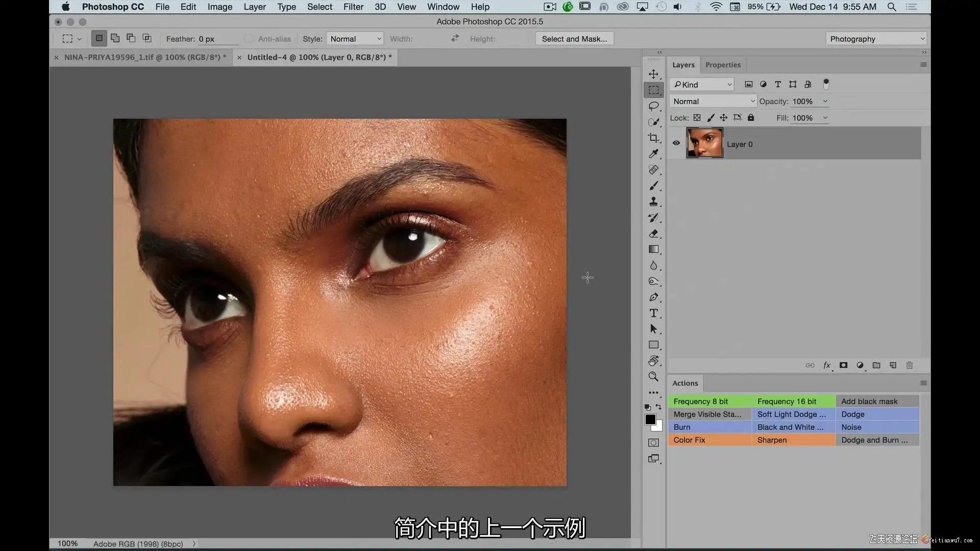This screenshot has height=551, width=980.
Task: Select the Eyedropper tool
Action: coord(653,154)
